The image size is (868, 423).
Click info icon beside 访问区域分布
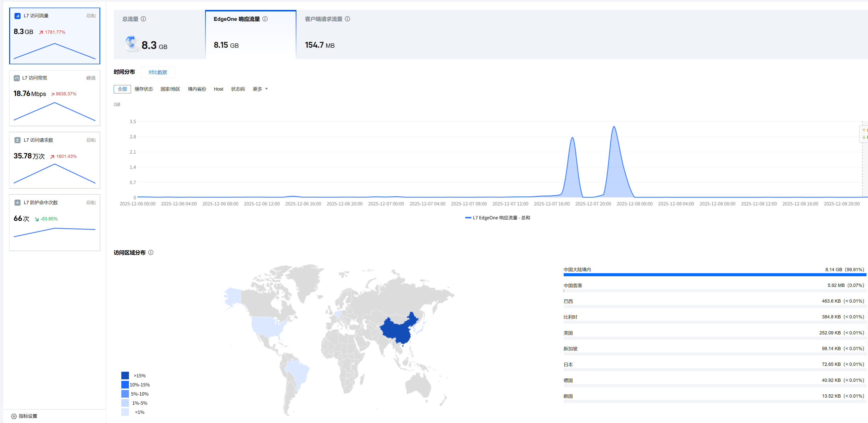point(151,252)
